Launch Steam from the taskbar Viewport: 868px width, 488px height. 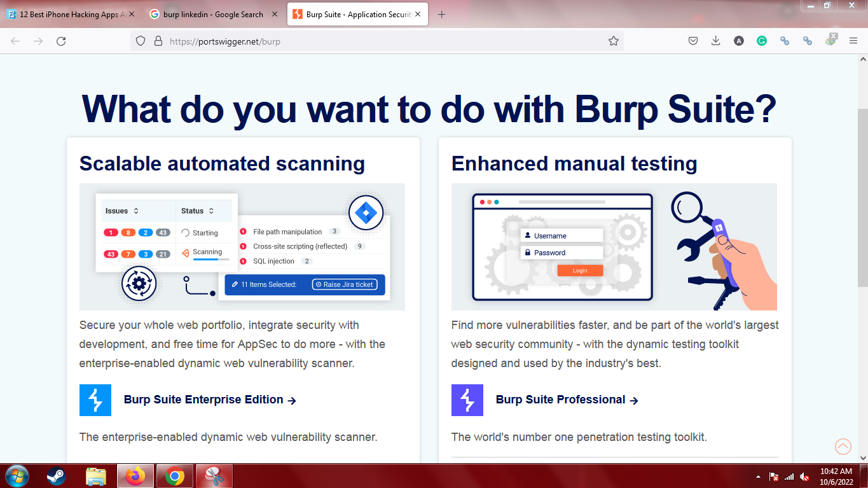point(57,476)
